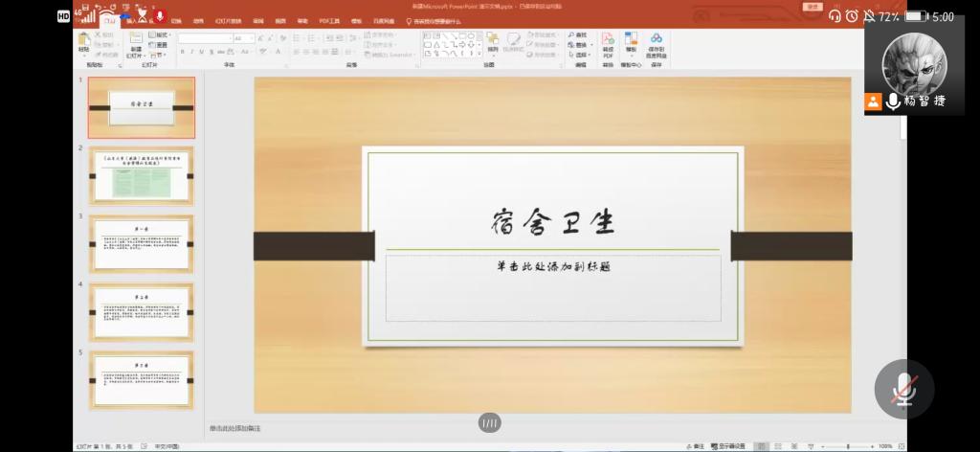Click the Login button in the title bar
This screenshot has height=452, width=980.
tap(813, 6)
